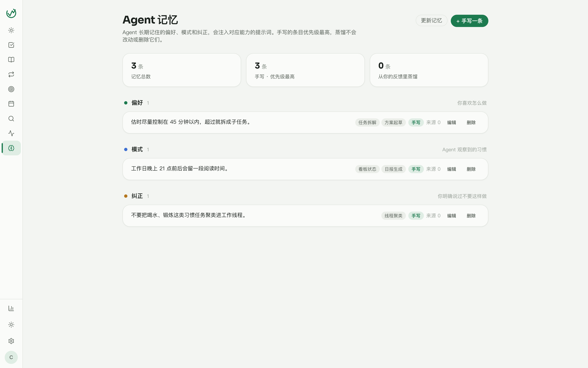Image resolution: width=588 pixels, height=368 pixels.
Task: Click the 更新记忆 button
Action: pos(431,21)
